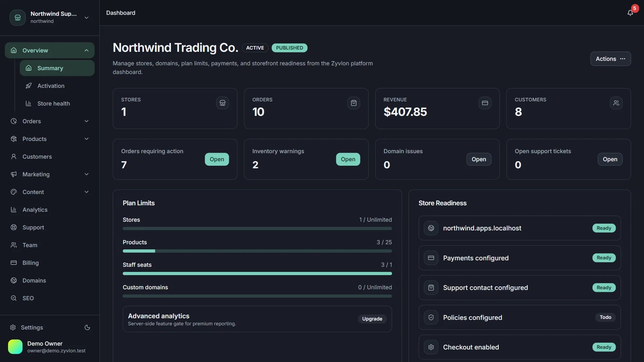Expand the Orders menu chevron
Image resolution: width=644 pixels, height=362 pixels.
click(86, 121)
